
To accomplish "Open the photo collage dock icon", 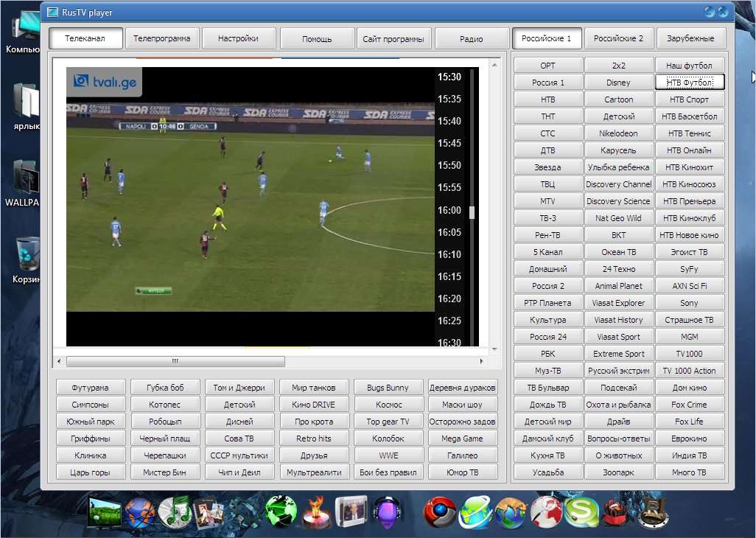I will pyautogui.click(x=209, y=514).
